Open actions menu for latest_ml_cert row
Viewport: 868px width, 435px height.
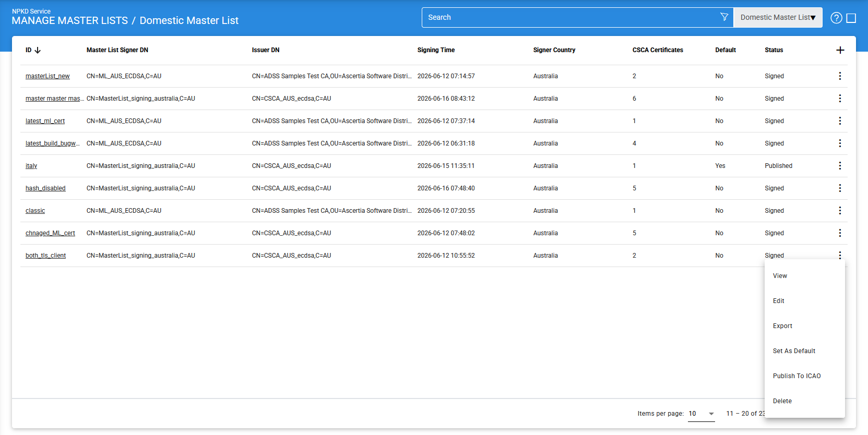[x=840, y=121]
